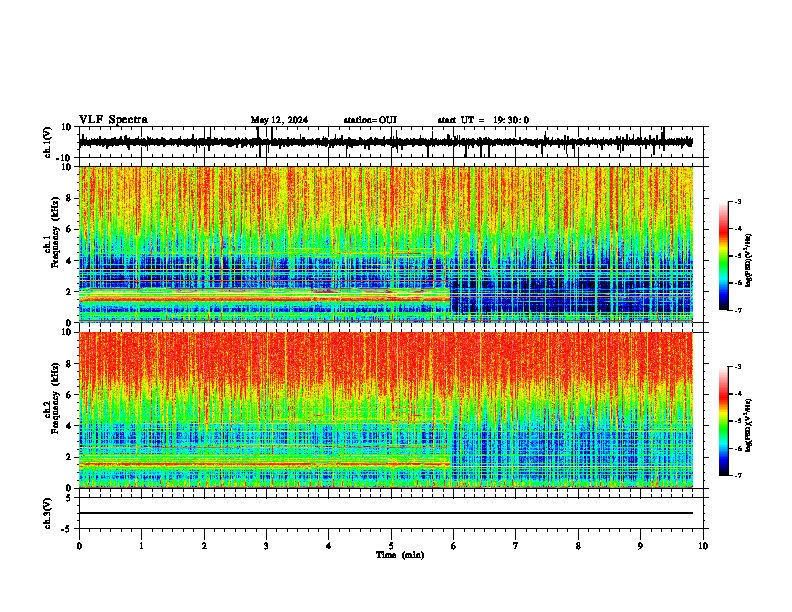The height and width of the screenshot is (612, 792).
Task: Click "8" kHz tick on ch.2 frequency axis
Action: pyautogui.click(x=69, y=364)
